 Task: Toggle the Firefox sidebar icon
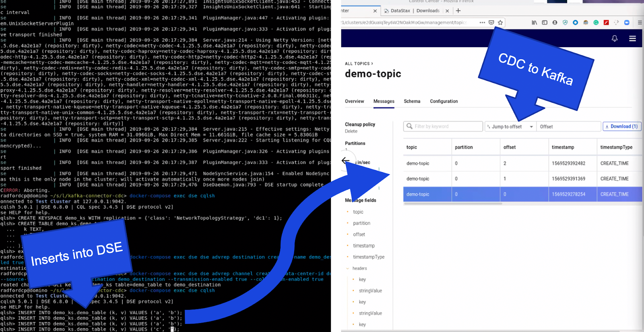click(x=545, y=23)
